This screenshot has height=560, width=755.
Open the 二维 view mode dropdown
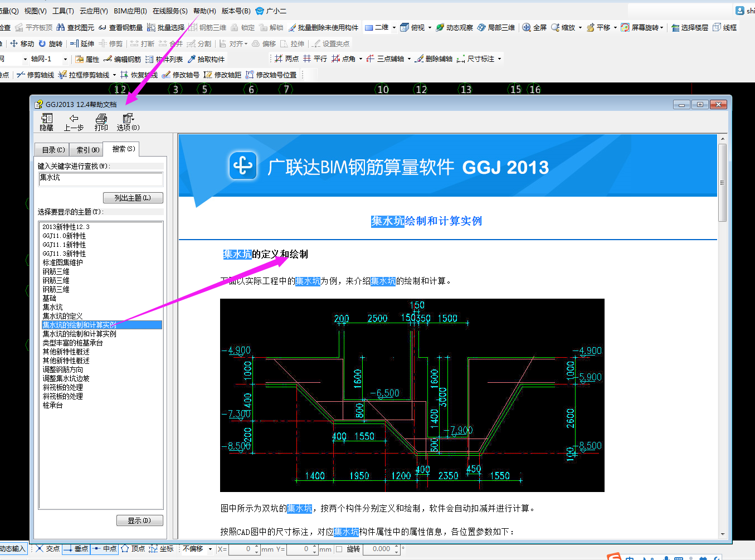(x=393, y=27)
